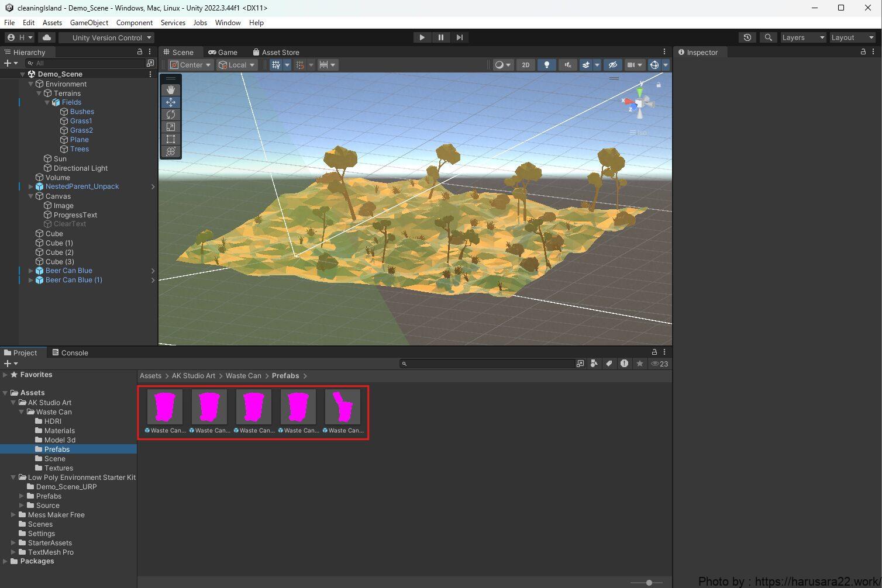882x588 pixels.
Task: Open the cloud services icon
Action: (x=47, y=37)
